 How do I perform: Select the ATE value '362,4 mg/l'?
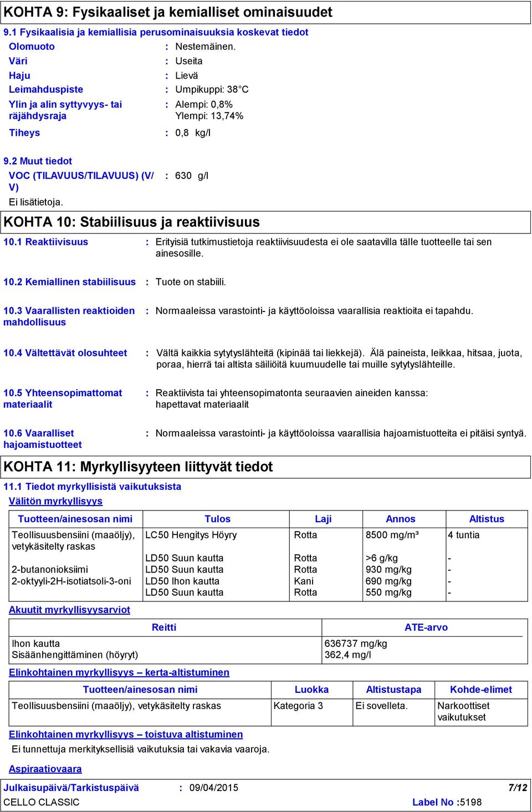348,655
